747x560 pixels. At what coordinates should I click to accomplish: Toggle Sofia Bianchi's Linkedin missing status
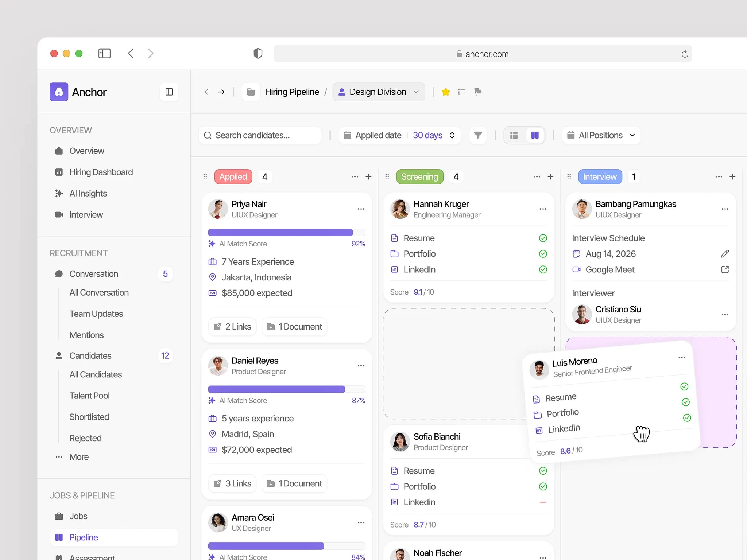pos(543,502)
